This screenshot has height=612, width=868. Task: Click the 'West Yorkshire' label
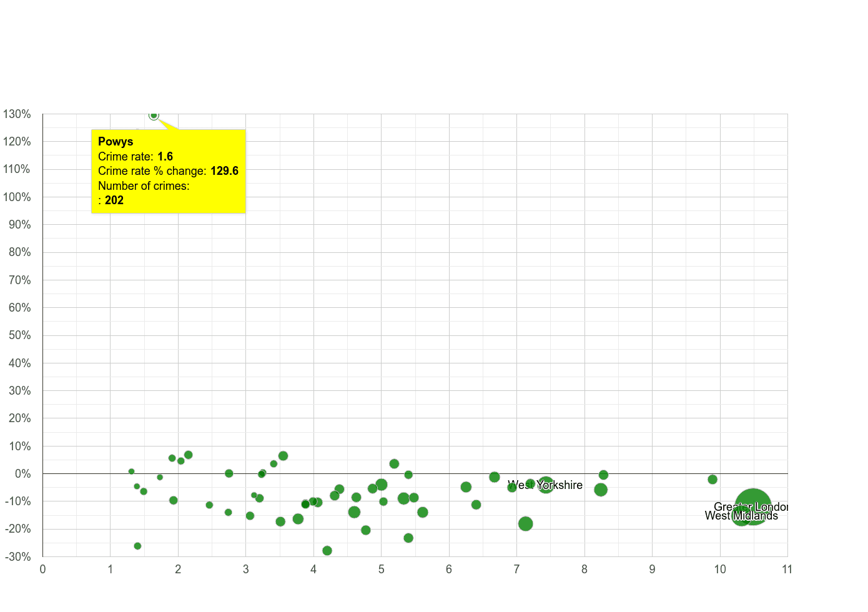pyautogui.click(x=545, y=485)
